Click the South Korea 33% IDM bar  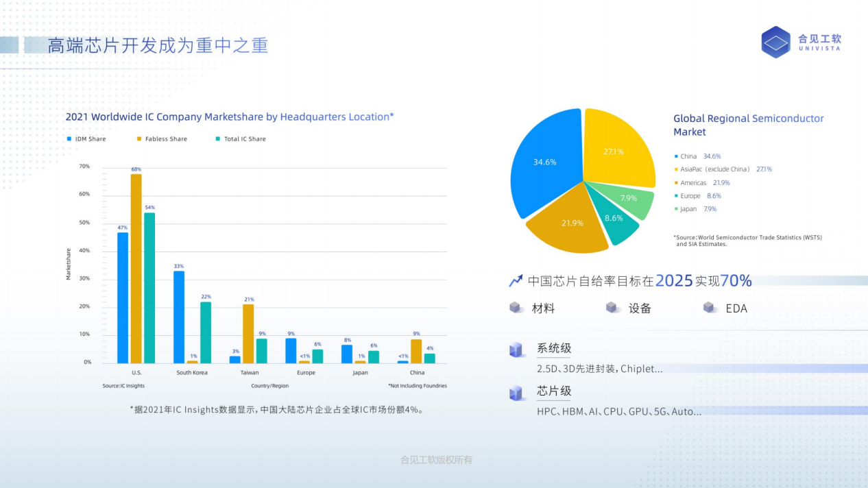(x=179, y=317)
